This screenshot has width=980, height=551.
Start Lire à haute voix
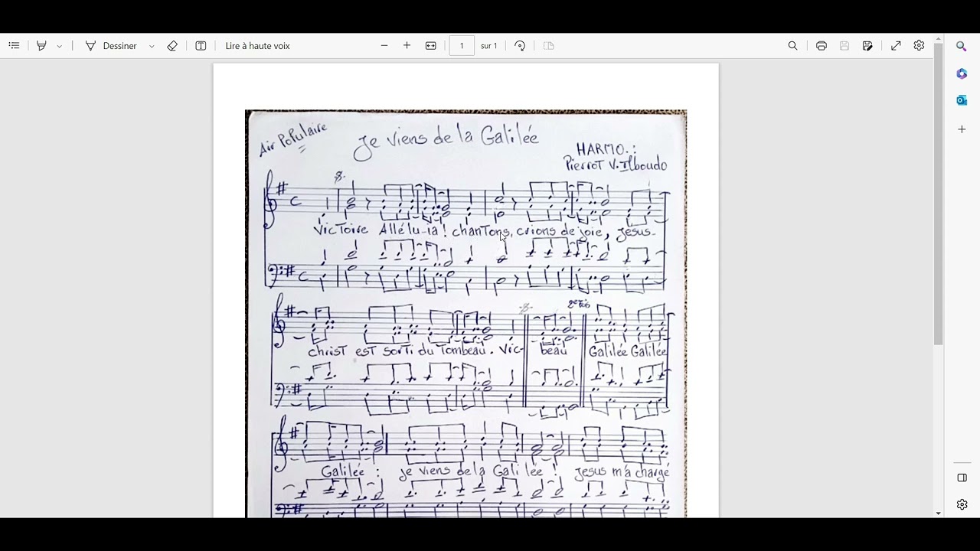[257, 46]
